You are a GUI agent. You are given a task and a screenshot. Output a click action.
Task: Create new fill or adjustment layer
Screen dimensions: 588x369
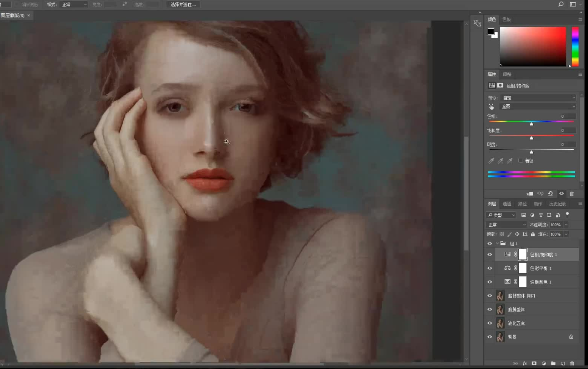coord(544,363)
